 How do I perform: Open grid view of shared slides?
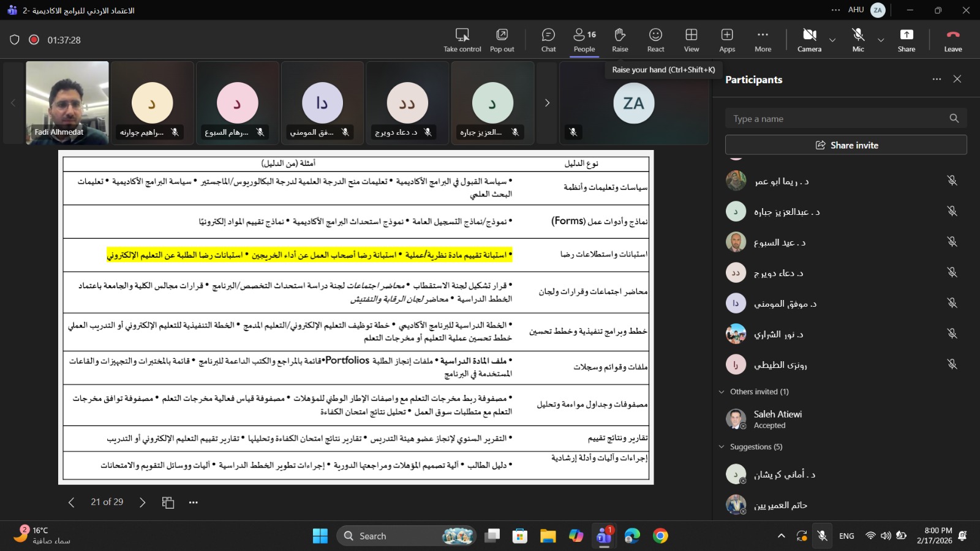point(168,503)
